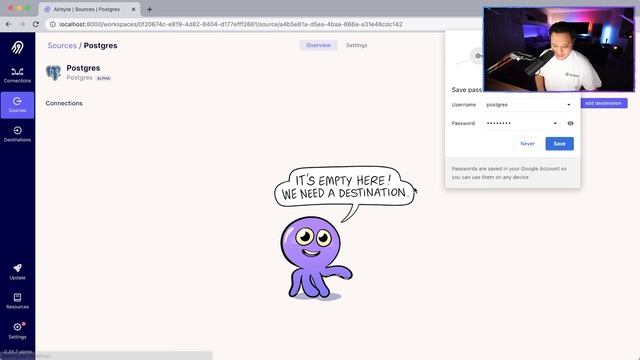
Task: Expand the Username dropdown arrow
Action: [569, 105]
